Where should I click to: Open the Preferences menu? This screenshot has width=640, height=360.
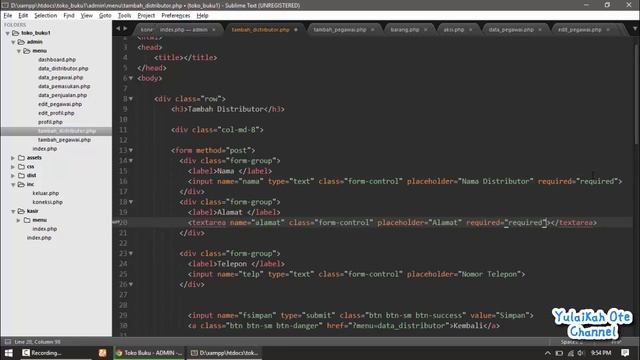176,16
